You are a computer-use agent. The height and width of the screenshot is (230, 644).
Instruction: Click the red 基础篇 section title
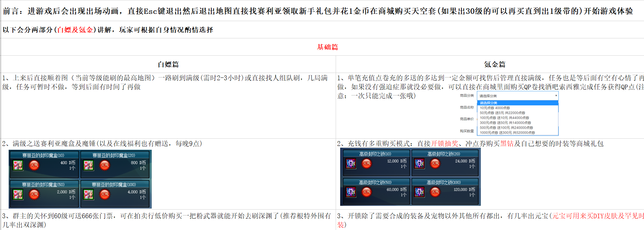tap(327, 47)
